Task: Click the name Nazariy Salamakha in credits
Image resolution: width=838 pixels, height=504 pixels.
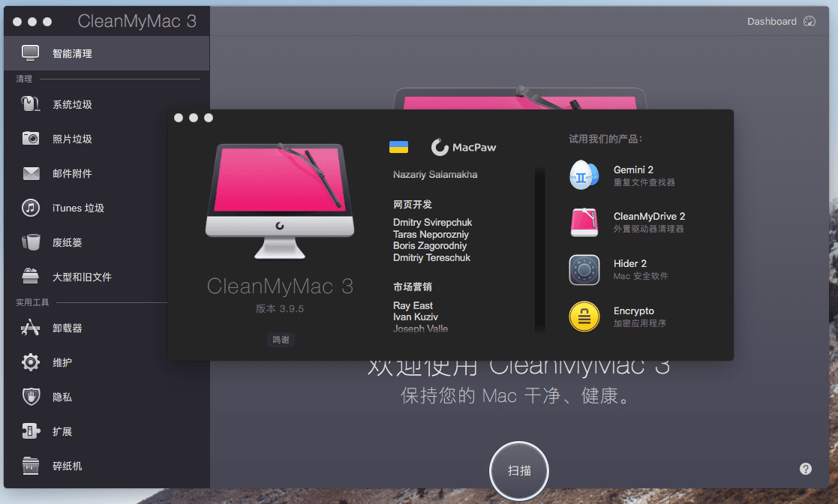Action: click(x=435, y=174)
